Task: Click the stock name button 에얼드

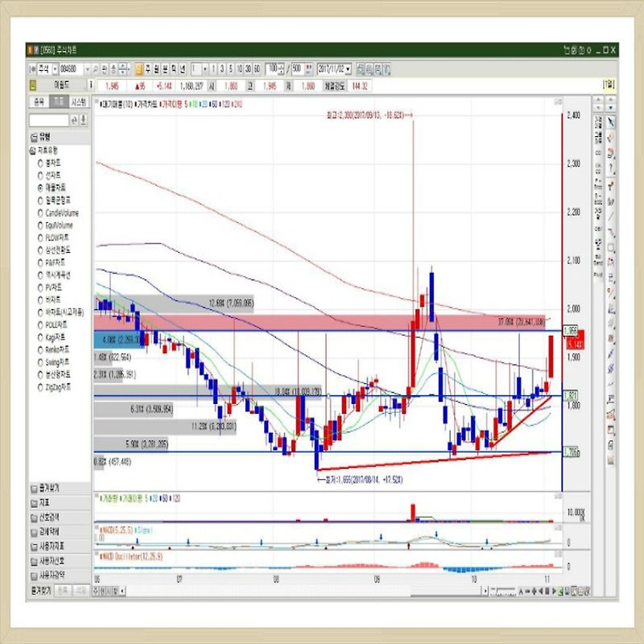Action: pos(62,85)
